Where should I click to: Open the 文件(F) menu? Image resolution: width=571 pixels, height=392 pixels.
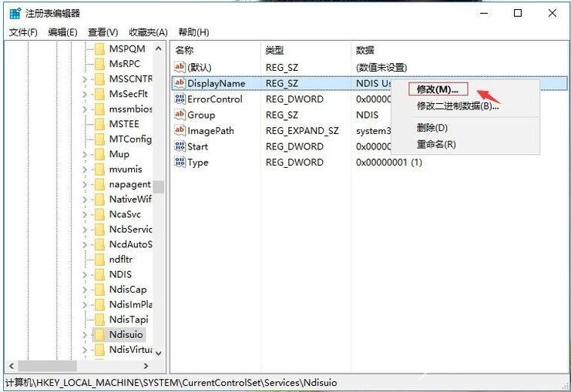pos(23,32)
